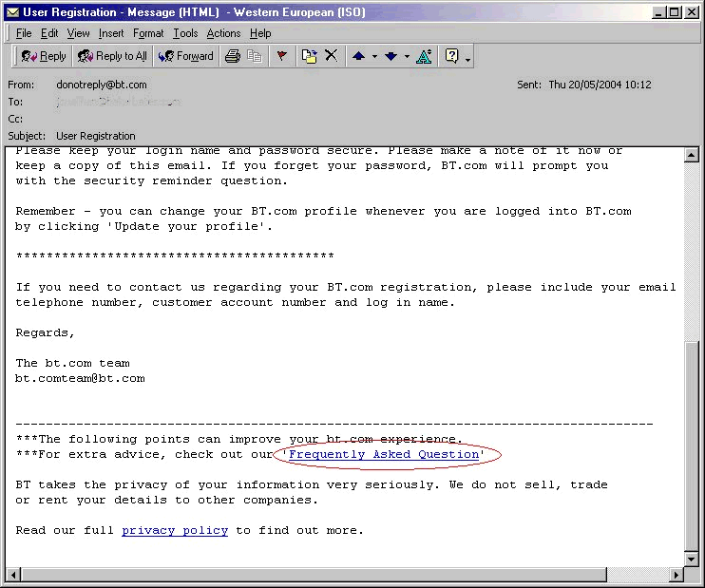The width and height of the screenshot is (705, 588).
Task: Click the Reply button
Action: tap(44, 56)
